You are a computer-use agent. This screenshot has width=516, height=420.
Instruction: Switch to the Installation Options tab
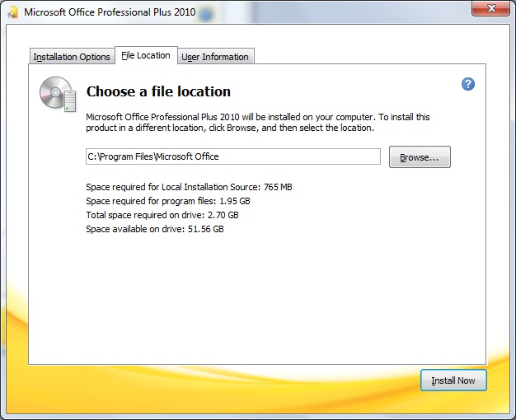[x=72, y=57]
